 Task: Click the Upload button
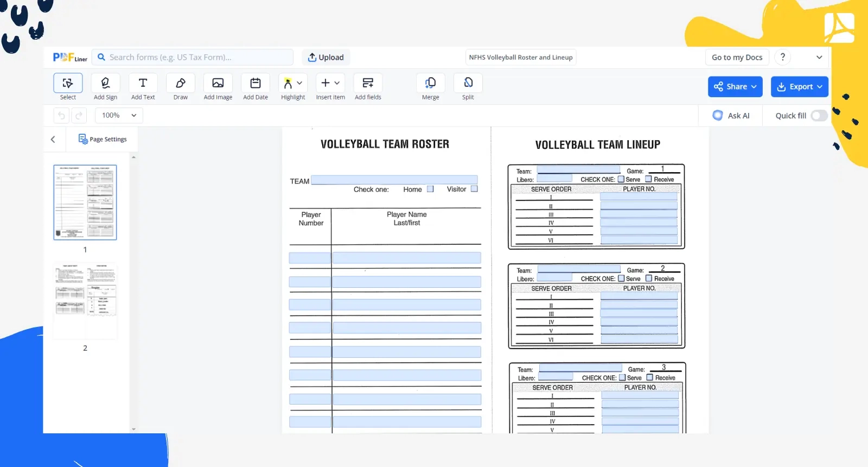325,58
